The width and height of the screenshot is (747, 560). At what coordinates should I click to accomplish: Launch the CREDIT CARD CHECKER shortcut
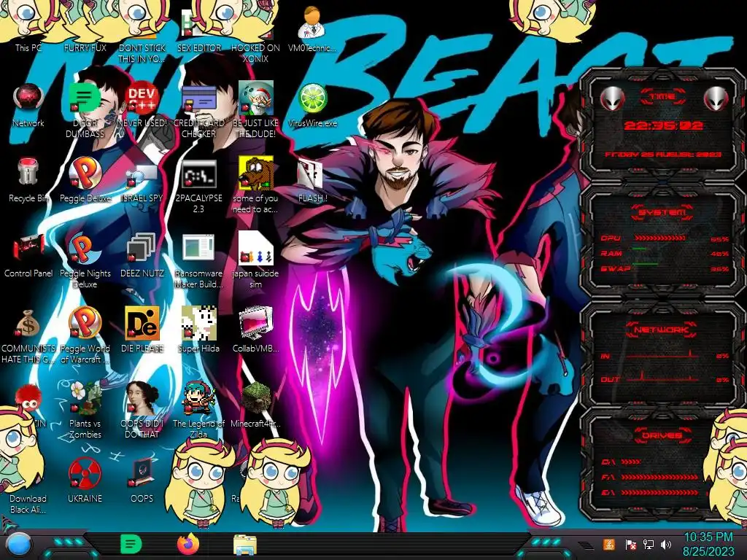[198, 111]
